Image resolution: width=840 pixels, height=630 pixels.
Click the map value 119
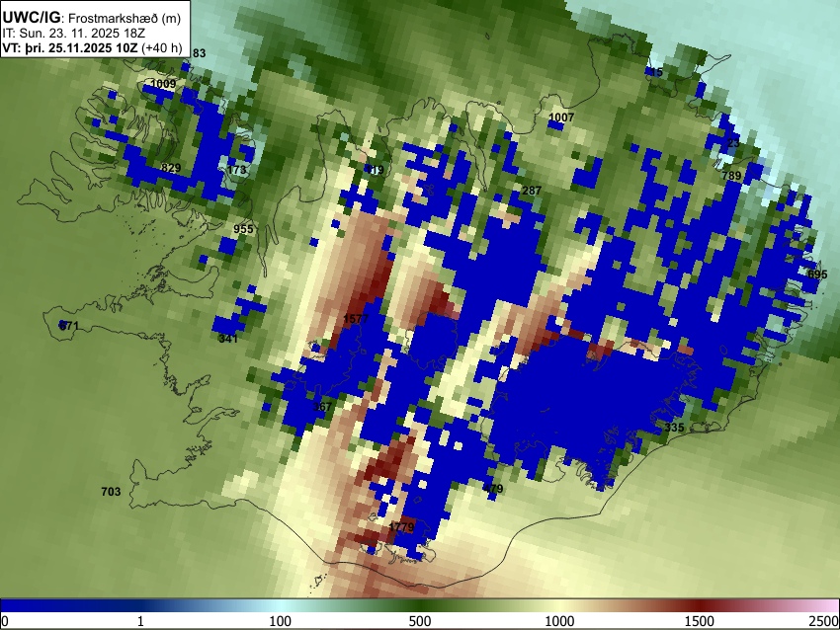[375, 171]
